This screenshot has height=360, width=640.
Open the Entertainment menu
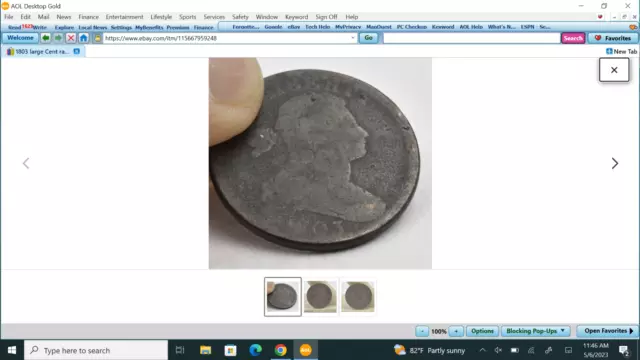[124, 17]
